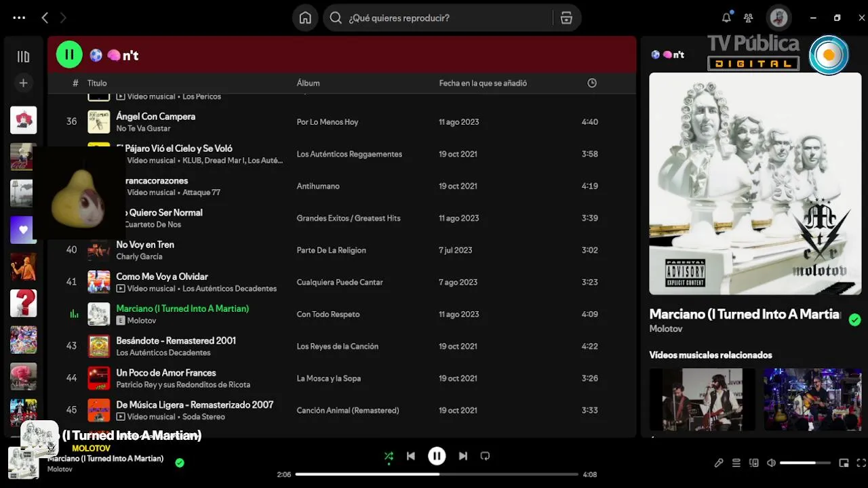The width and height of the screenshot is (868, 488).
Task: Open the Browse icon in search bar
Action: 567,18
